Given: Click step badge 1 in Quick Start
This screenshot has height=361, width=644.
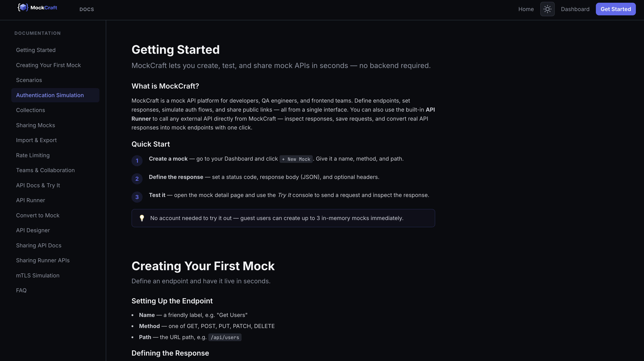Looking at the screenshot, I should pyautogui.click(x=137, y=161).
